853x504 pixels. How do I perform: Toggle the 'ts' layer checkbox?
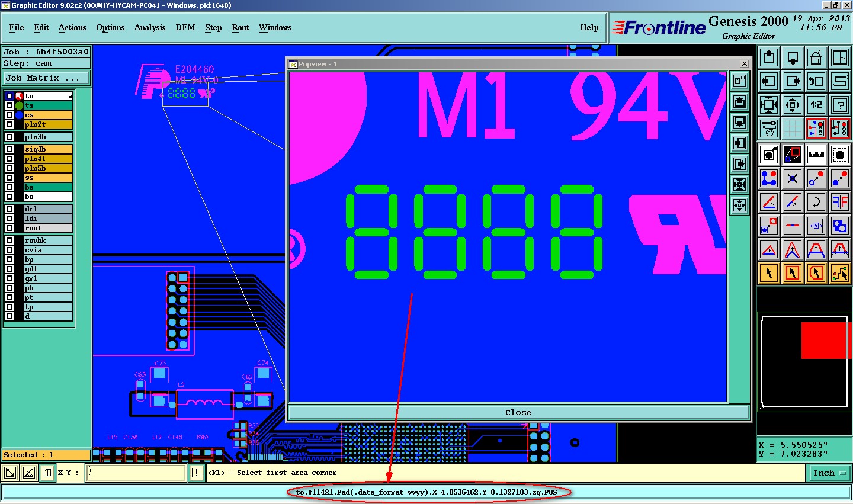point(9,105)
